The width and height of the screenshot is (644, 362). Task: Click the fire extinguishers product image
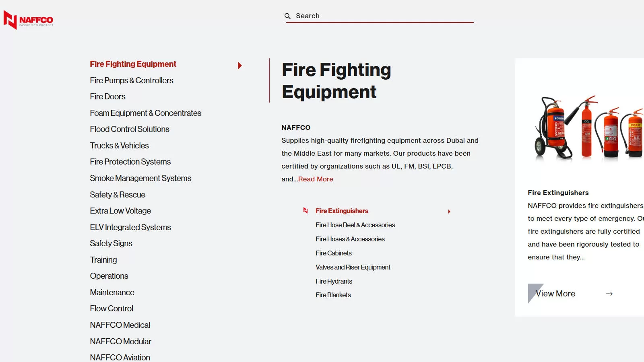click(x=588, y=128)
